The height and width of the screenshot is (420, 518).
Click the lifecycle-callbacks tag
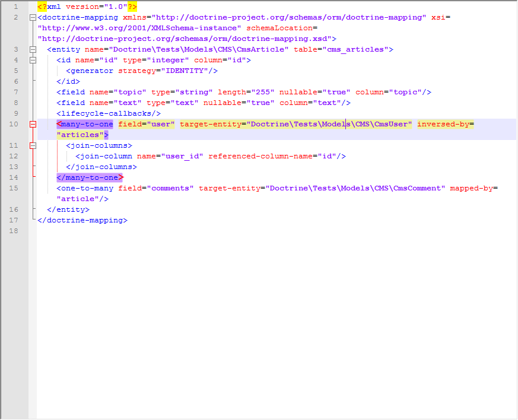[109, 113]
